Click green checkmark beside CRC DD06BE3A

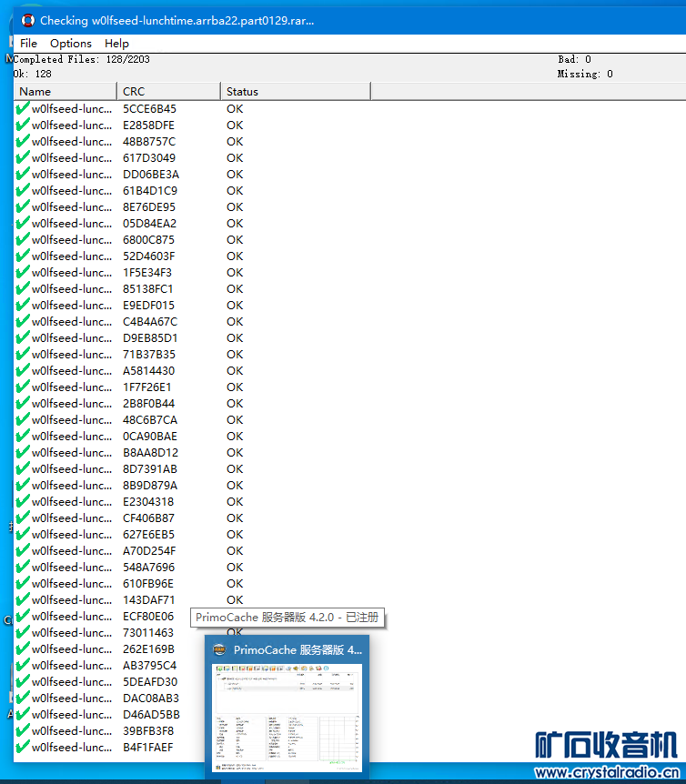tap(23, 174)
